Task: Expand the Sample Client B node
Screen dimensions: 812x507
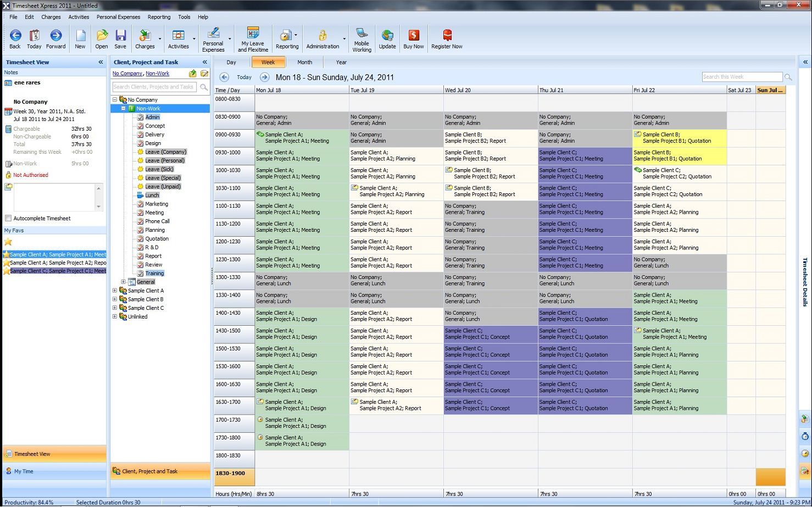Action: pyautogui.click(x=115, y=299)
